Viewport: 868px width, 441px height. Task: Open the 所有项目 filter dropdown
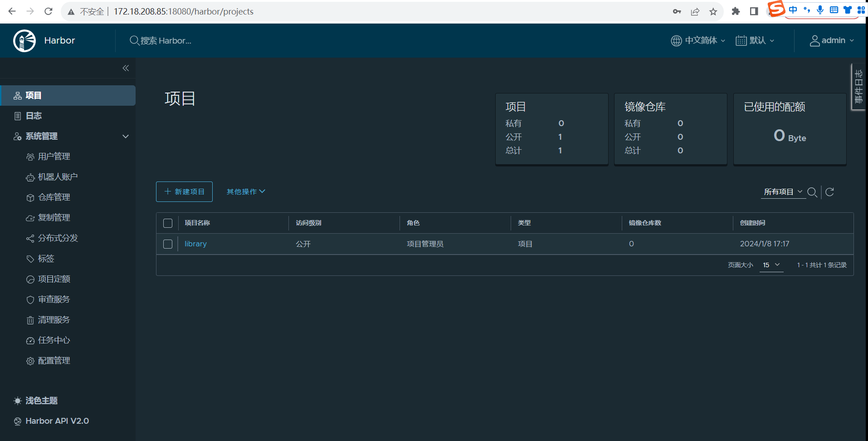pos(783,192)
